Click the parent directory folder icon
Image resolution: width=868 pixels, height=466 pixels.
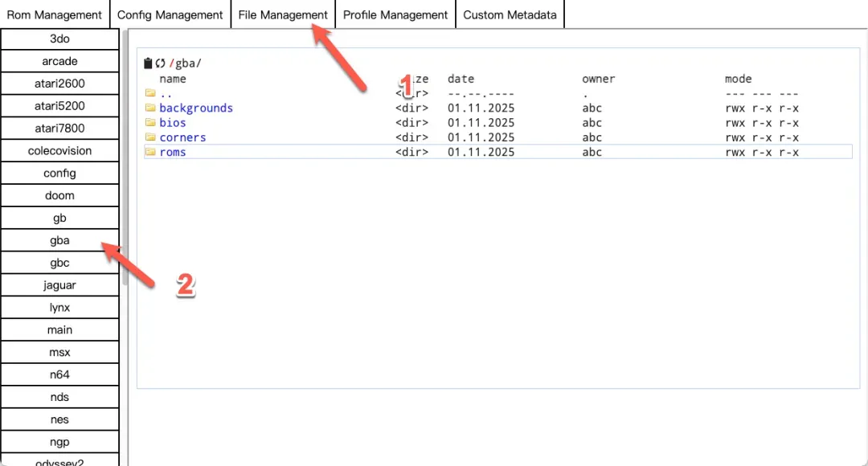(149, 93)
